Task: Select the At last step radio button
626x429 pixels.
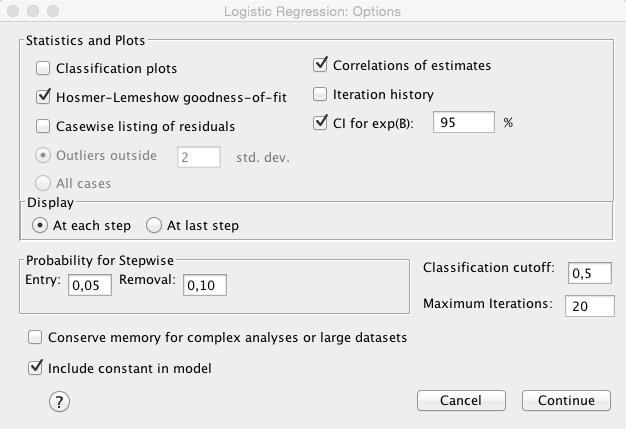Action: coord(154,225)
